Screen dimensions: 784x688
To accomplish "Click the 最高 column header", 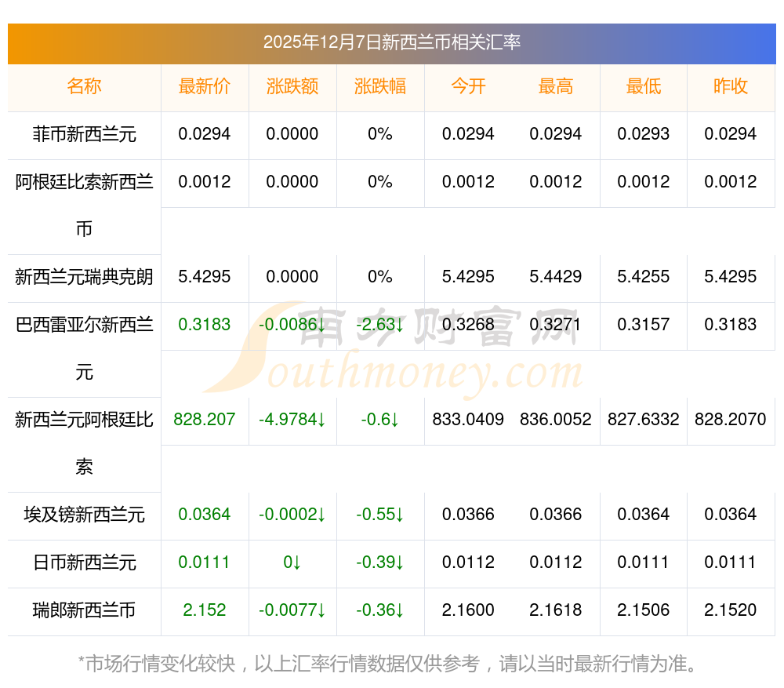I will 556,86.
